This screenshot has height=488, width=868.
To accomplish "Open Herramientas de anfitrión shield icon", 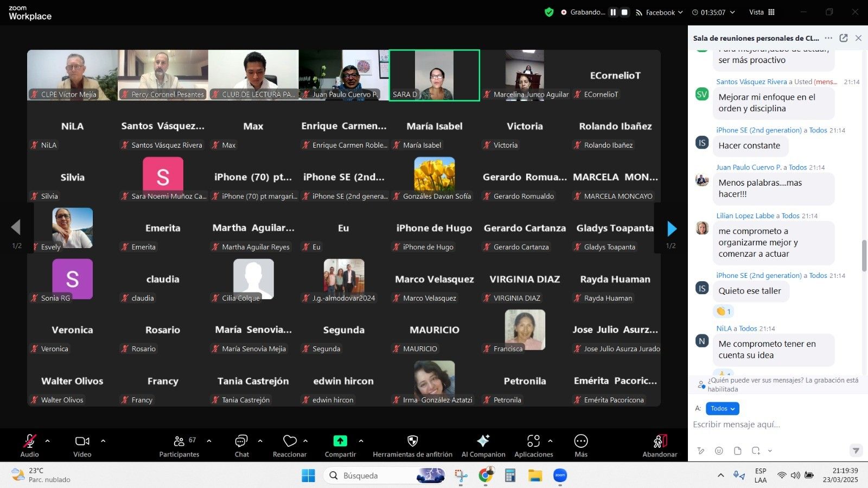I will point(412,441).
